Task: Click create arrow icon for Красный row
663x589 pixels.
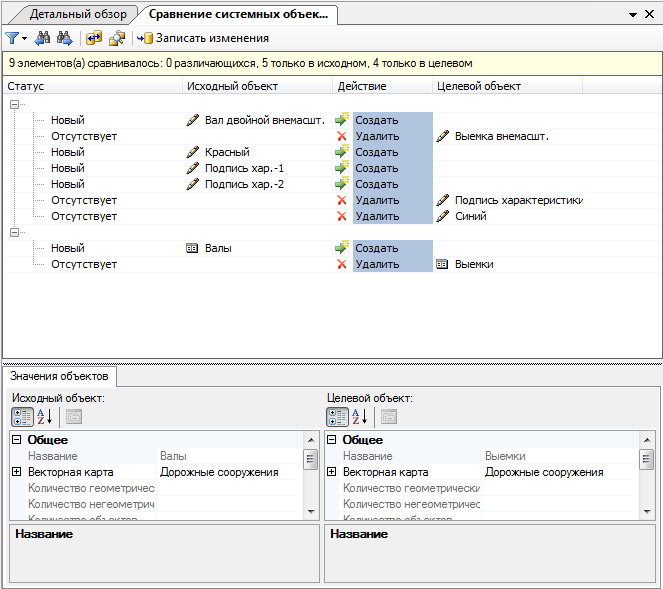Action: (342, 152)
